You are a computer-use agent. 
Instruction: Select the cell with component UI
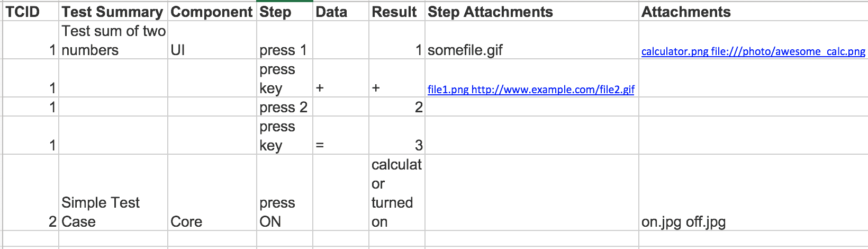pos(212,40)
